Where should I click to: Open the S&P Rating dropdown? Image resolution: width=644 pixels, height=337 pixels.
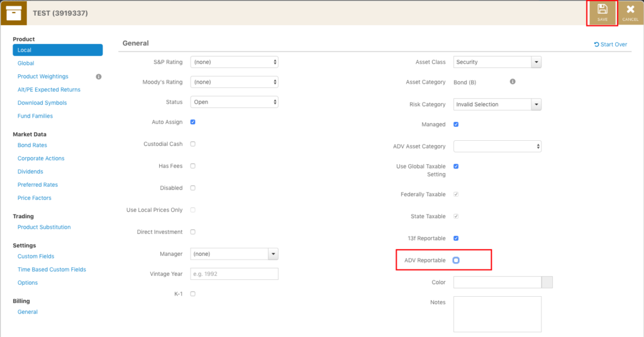pyautogui.click(x=234, y=62)
